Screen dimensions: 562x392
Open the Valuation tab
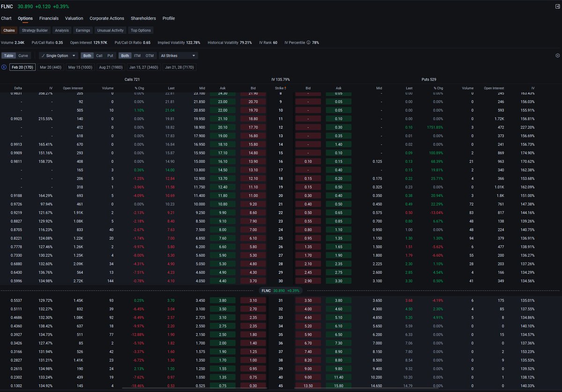(x=74, y=18)
